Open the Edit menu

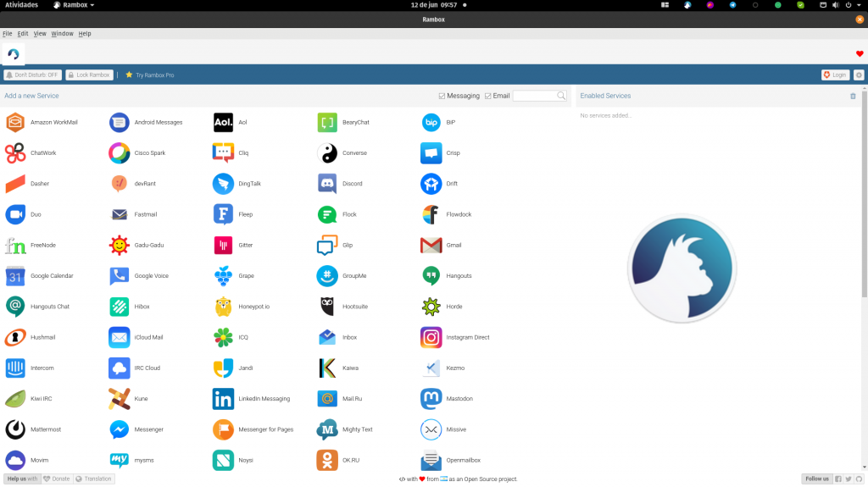pyautogui.click(x=23, y=34)
